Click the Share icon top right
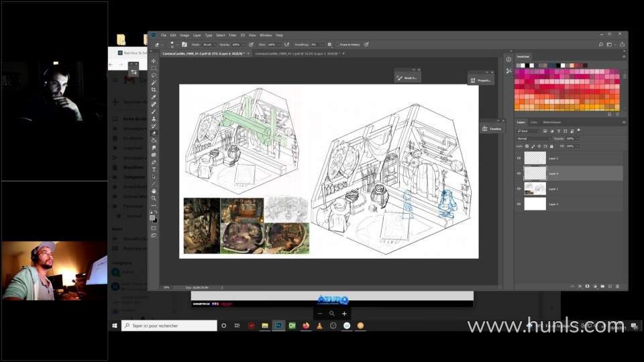Image resolution: width=644 pixels, height=362 pixels. (623, 45)
